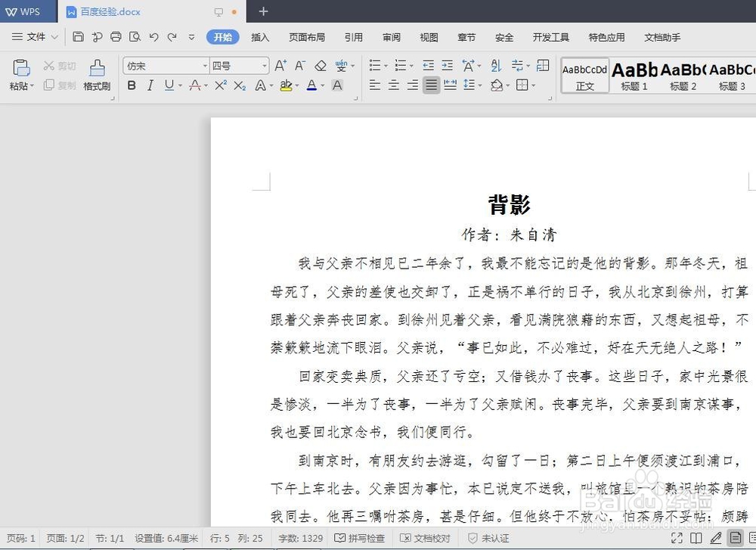Switch to the 审阅 (Review) tab

391,37
